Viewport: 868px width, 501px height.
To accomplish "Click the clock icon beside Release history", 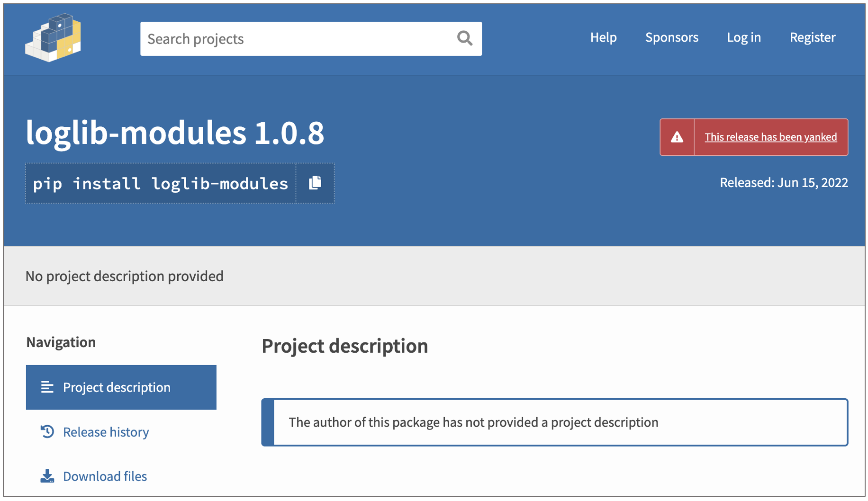I will (47, 431).
